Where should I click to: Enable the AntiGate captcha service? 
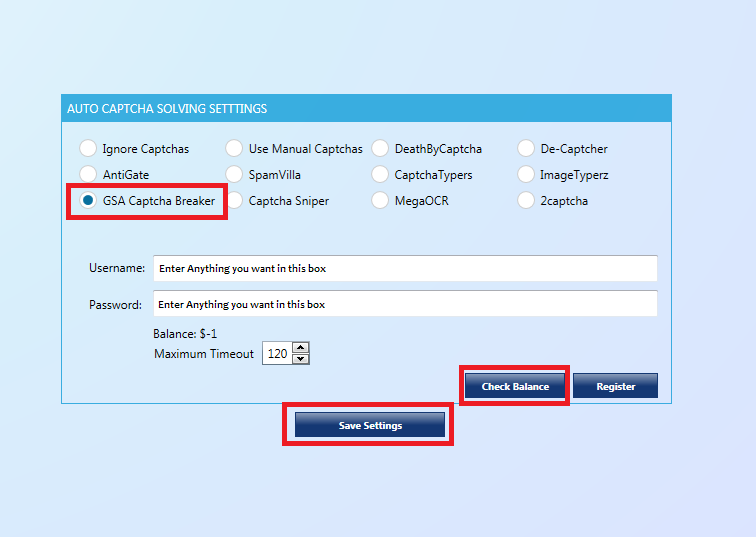point(88,175)
